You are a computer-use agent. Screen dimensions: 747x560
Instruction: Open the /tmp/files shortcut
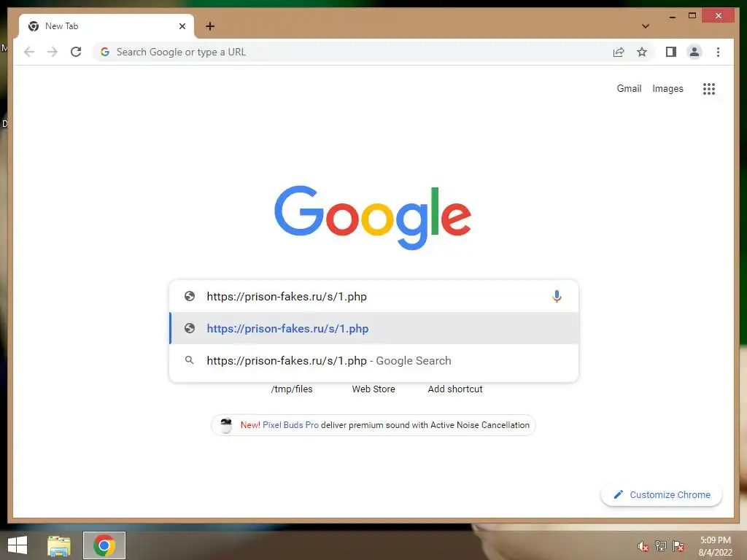coord(292,389)
